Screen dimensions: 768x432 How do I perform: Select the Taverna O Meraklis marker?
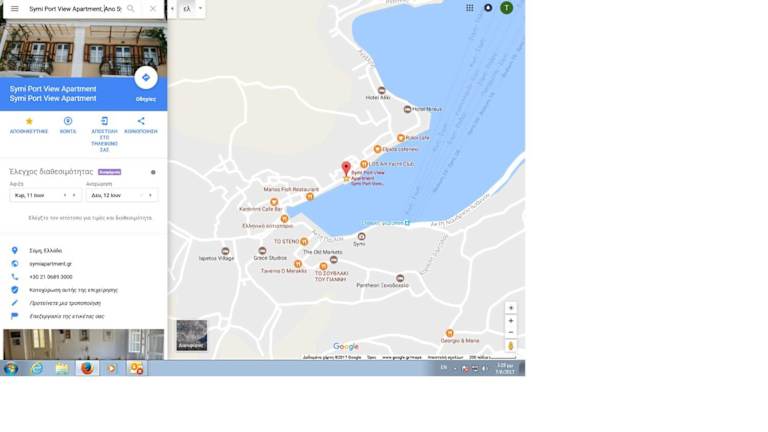(x=297, y=264)
